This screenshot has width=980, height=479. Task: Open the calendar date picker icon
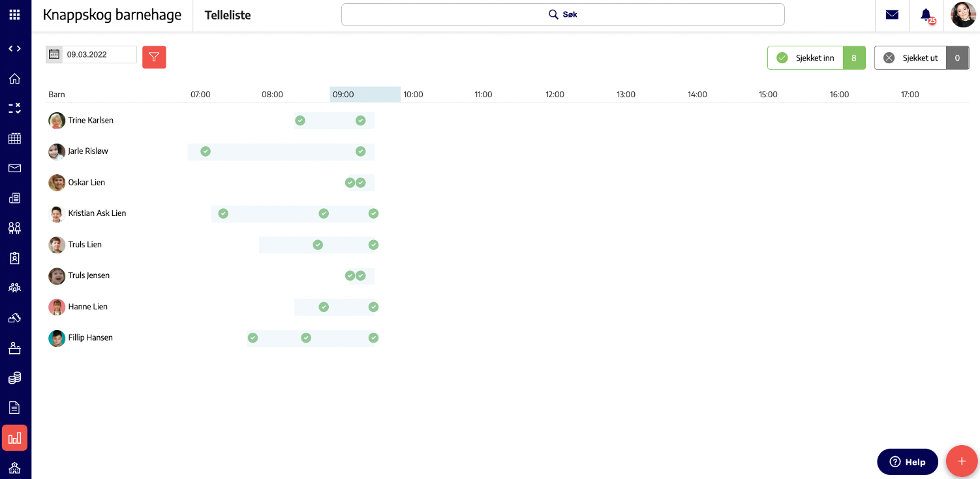point(54,55)
